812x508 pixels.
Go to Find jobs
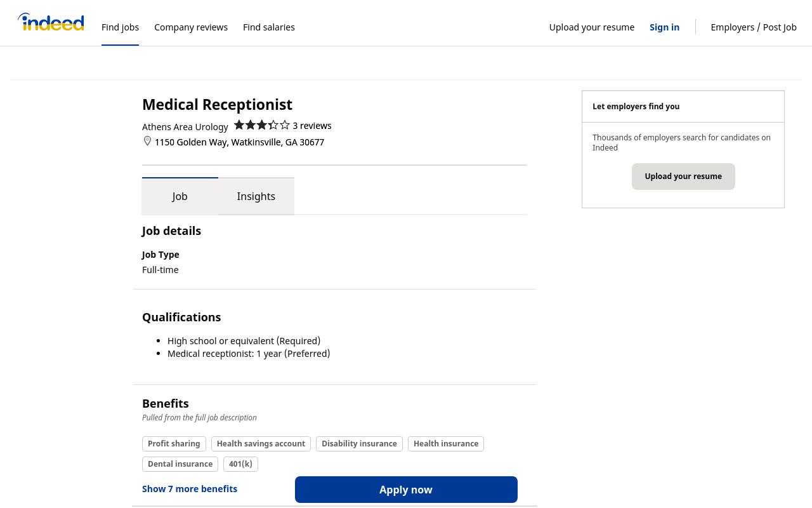[120, 27]
